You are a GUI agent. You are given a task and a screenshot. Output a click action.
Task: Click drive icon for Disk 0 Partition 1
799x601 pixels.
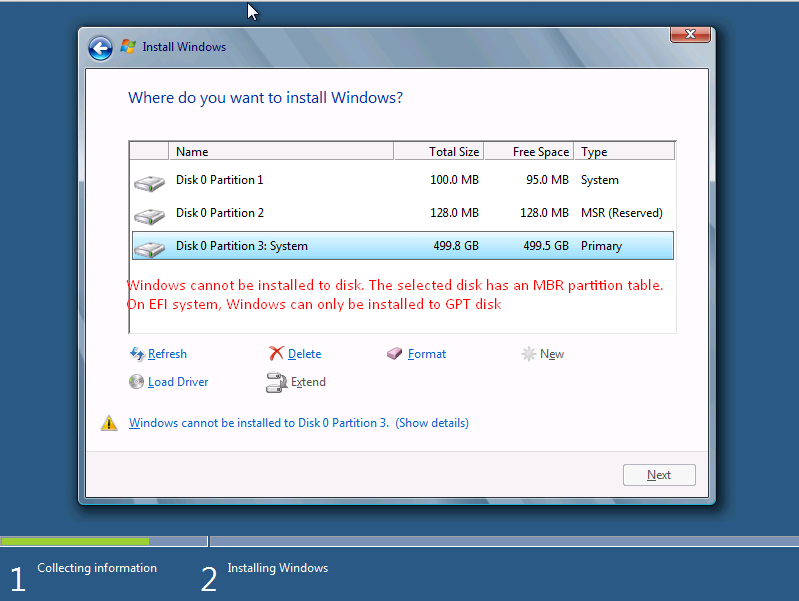point(149,183)
